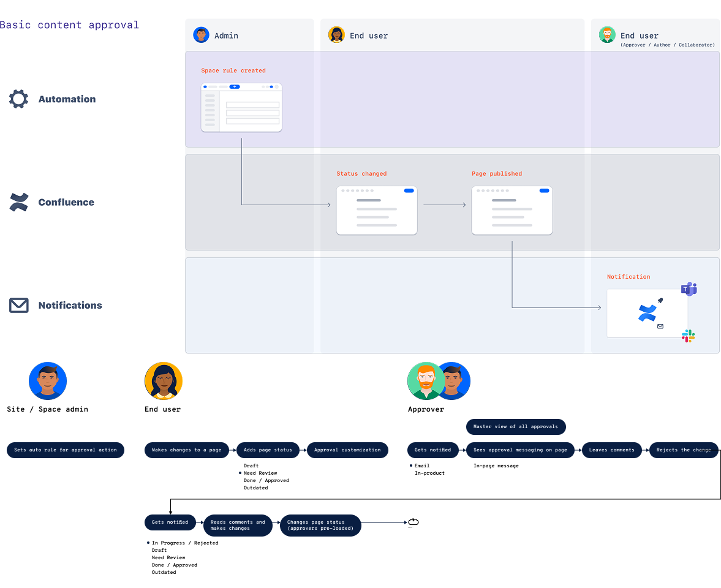Click the Admin avatar in the column header
721x588 pixels.
pos(201,35)
